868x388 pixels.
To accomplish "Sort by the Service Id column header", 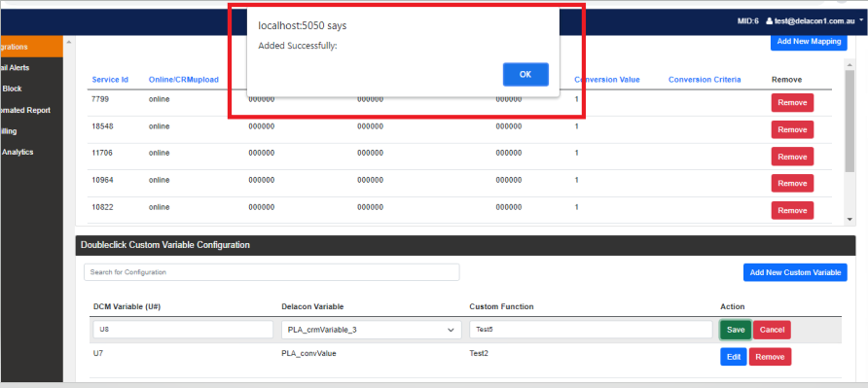I will click(x=110, y=80).
